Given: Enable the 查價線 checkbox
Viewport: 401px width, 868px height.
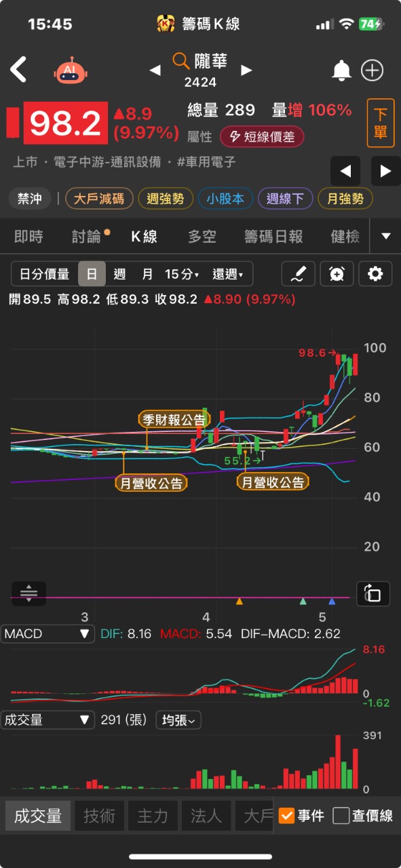Looking at the screenshot, I should (x=363, y=816).
